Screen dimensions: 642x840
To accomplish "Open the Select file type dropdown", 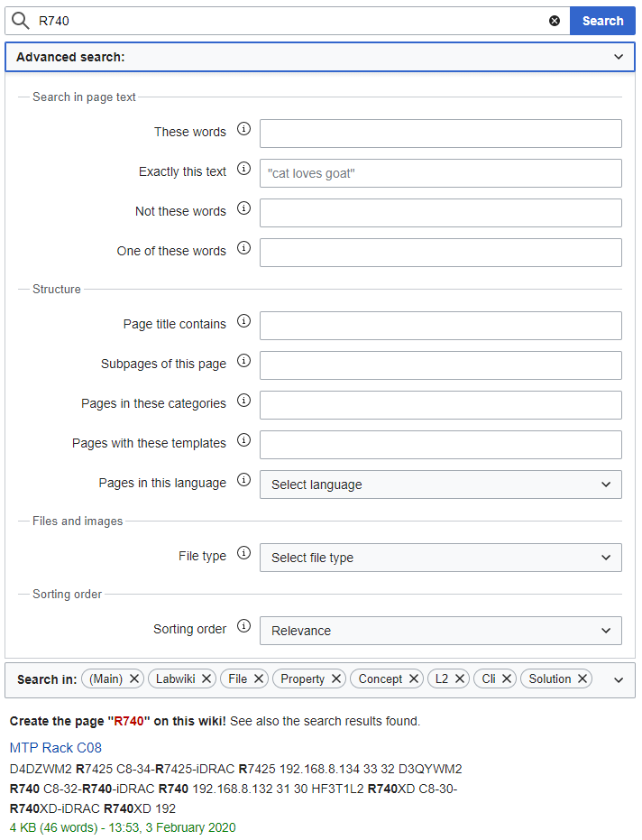I will coord(440,558).
